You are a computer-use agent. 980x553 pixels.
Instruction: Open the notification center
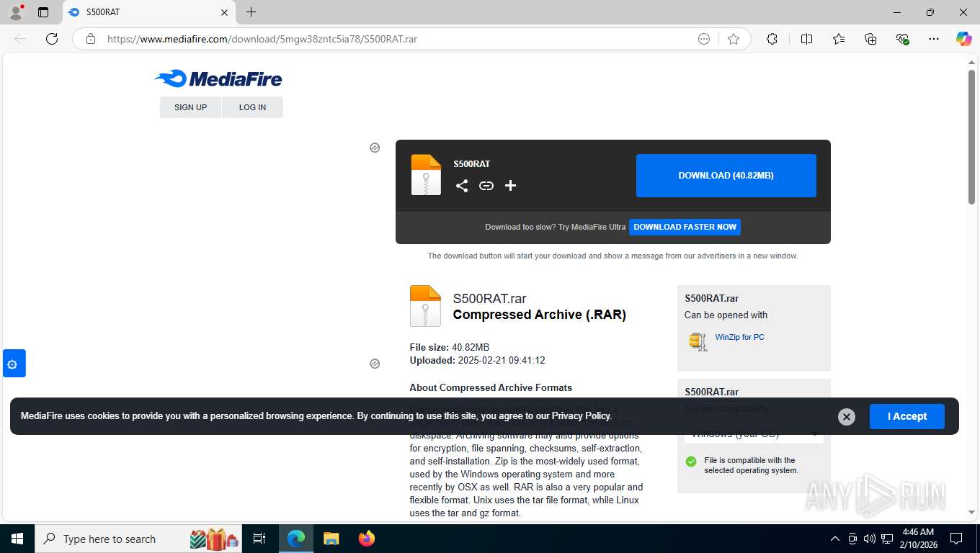(956, 539)
